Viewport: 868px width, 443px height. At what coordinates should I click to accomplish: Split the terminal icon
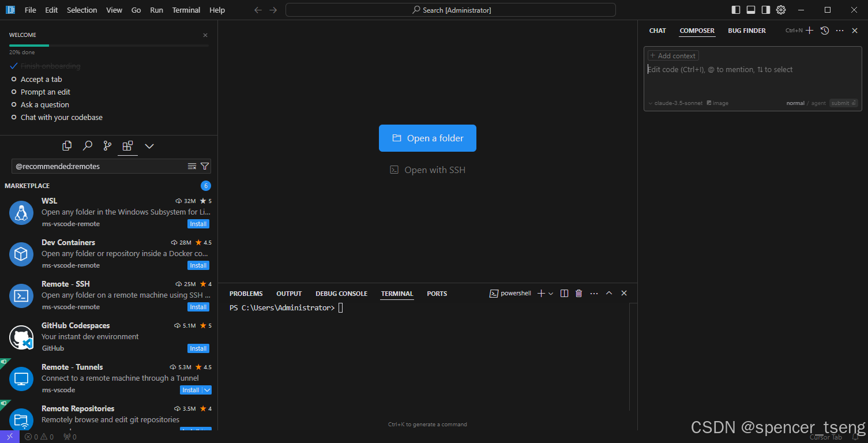click(564, 294)
